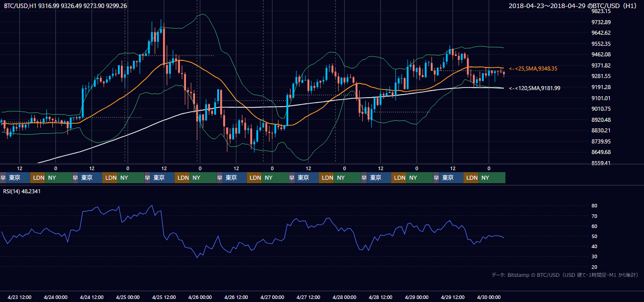Click the Bitstamp data source note
This screenshot has width=644, height=302.
click(x=565, y=275)
